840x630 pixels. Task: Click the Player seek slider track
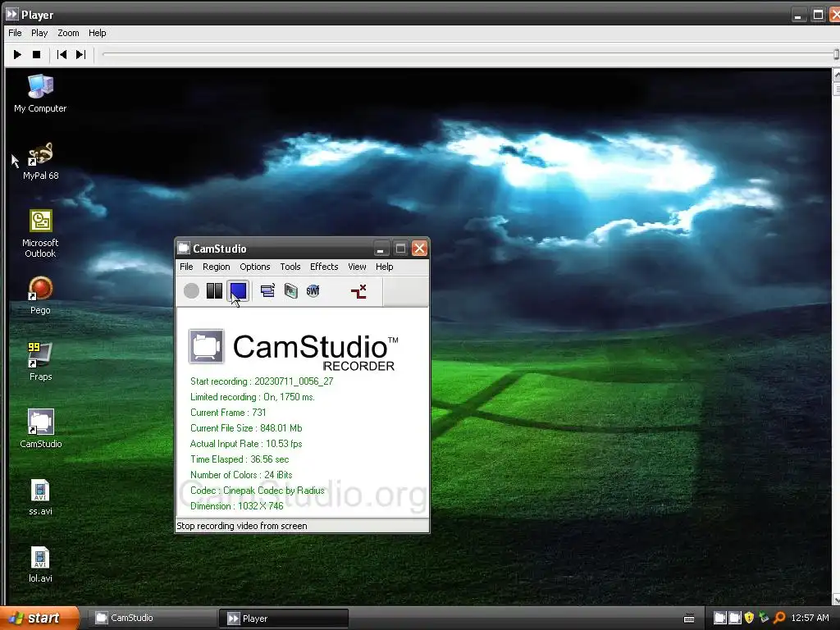click(x=468, y=54)
